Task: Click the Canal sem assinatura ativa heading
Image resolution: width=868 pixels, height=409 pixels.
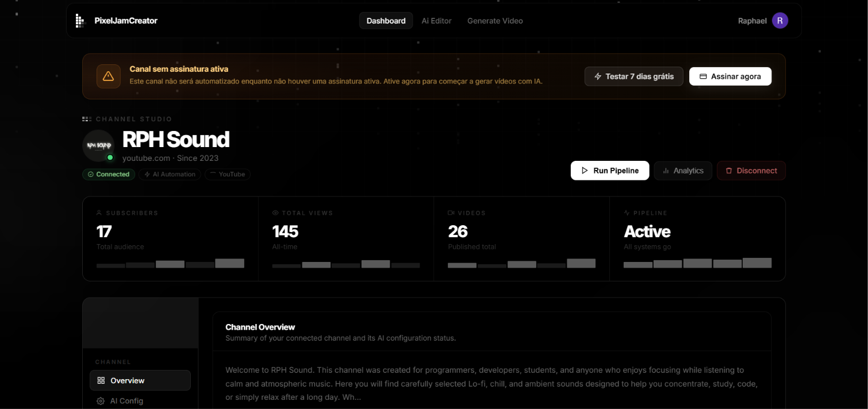Action: [179, 69]
